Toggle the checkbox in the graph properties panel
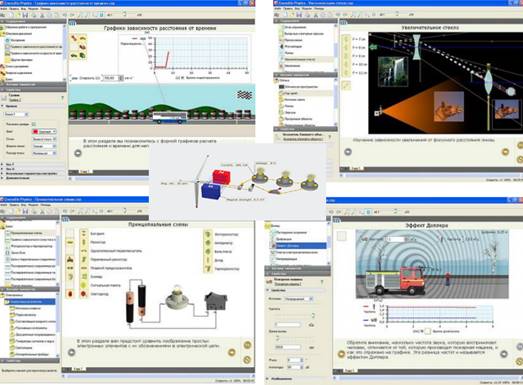This screenshot has width=523, height=385. (x=34, y=124)
